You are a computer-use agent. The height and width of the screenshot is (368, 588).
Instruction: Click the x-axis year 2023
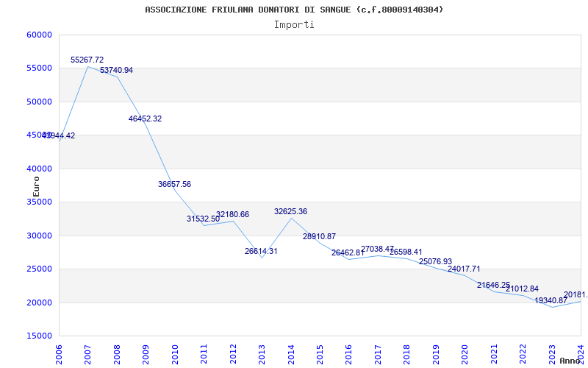pos(552,355)
